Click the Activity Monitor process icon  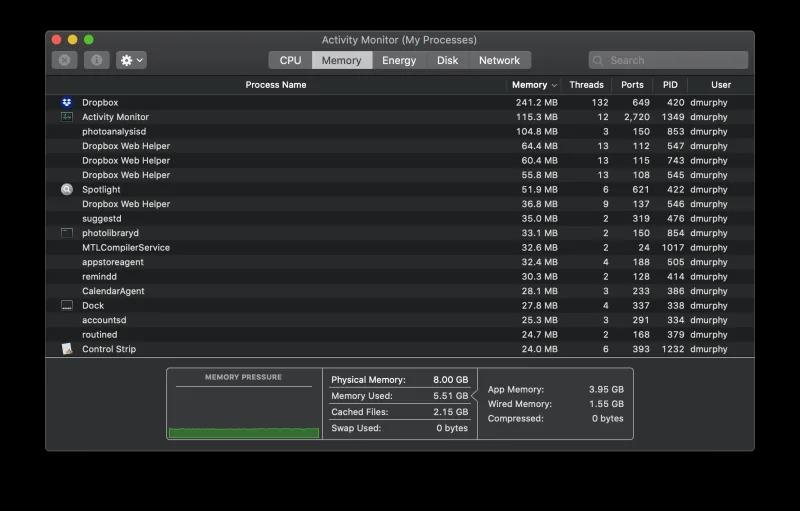[67, 117]
